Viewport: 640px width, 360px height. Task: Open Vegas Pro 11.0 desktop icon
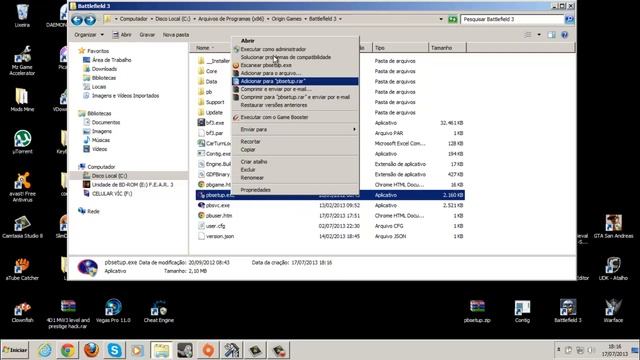(x=113, y=311)
